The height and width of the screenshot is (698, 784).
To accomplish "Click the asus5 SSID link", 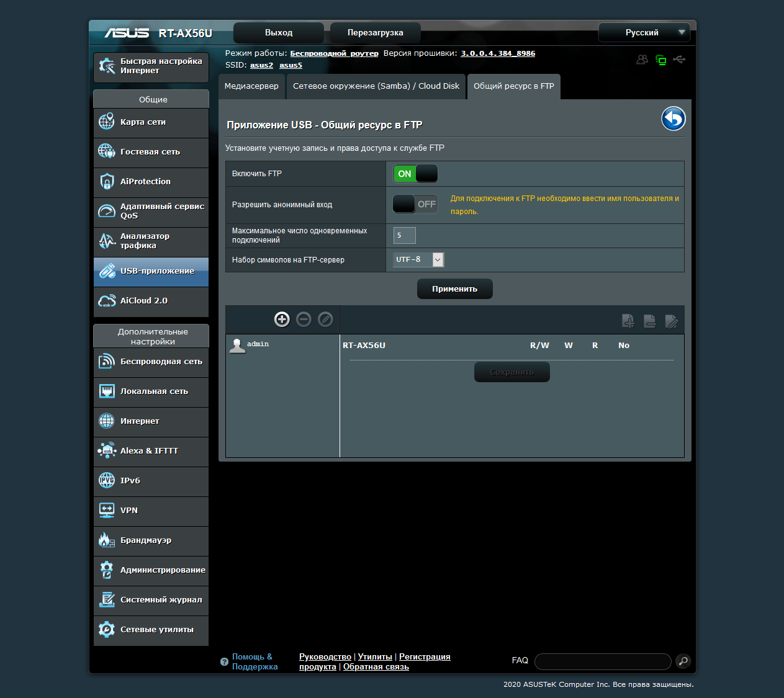I will click(291, 65).
